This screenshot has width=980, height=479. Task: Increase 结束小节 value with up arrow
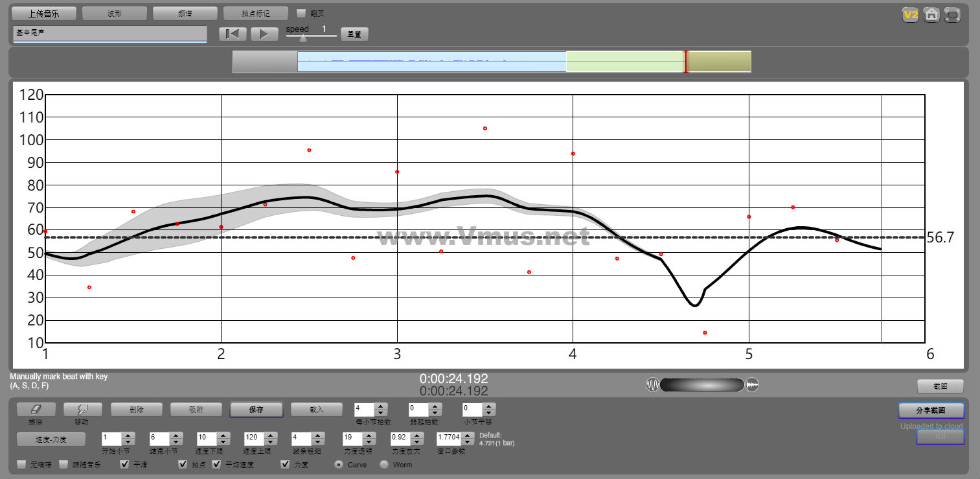(175, 436)
